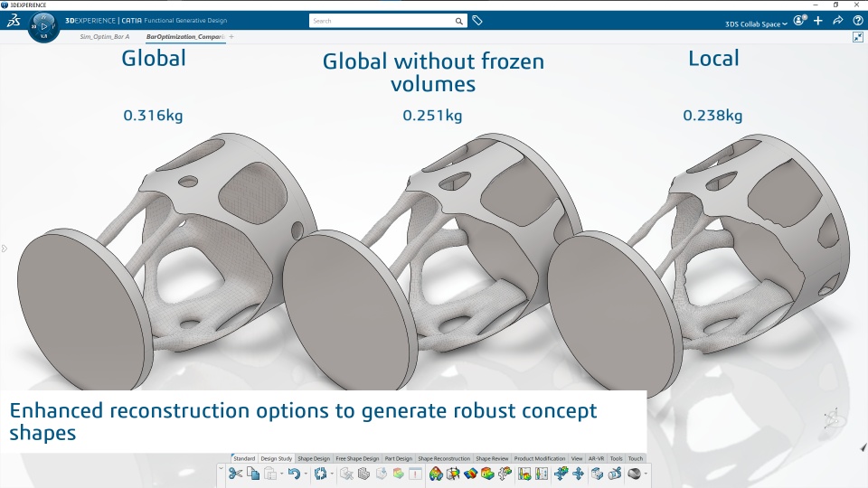Toggle the fullscreen expand icon under the top bar
The image size is (868, 488).
(x=857, y=36)
